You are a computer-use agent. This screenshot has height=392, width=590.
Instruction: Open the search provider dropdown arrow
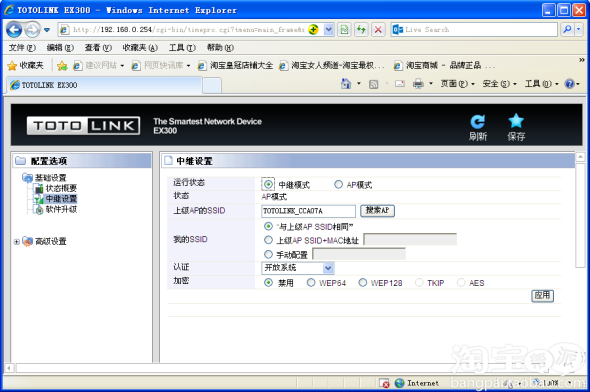coord(579,29)
